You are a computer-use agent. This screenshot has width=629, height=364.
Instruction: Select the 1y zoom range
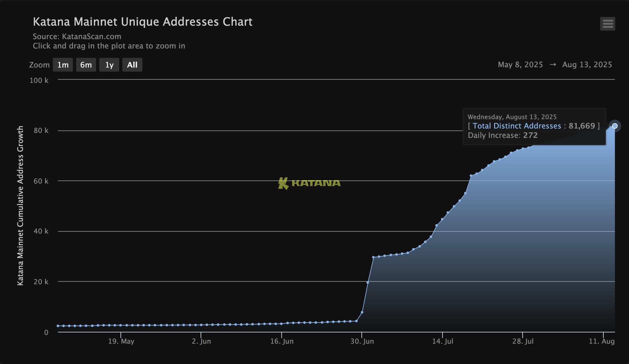pos(109,65)
